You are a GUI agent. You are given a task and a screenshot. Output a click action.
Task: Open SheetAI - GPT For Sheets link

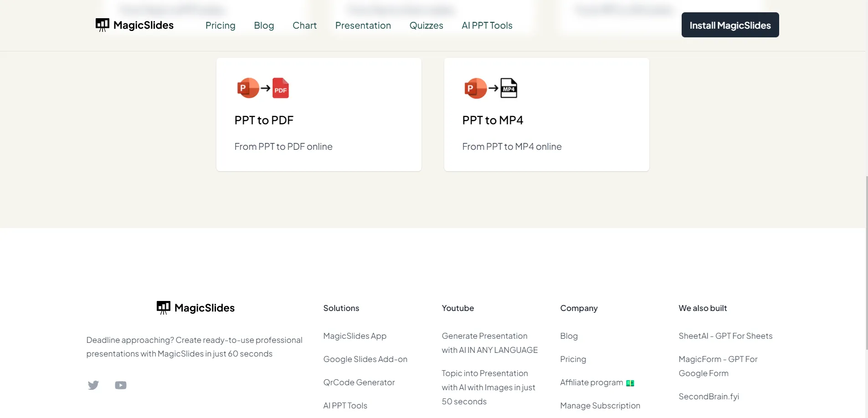725,336
